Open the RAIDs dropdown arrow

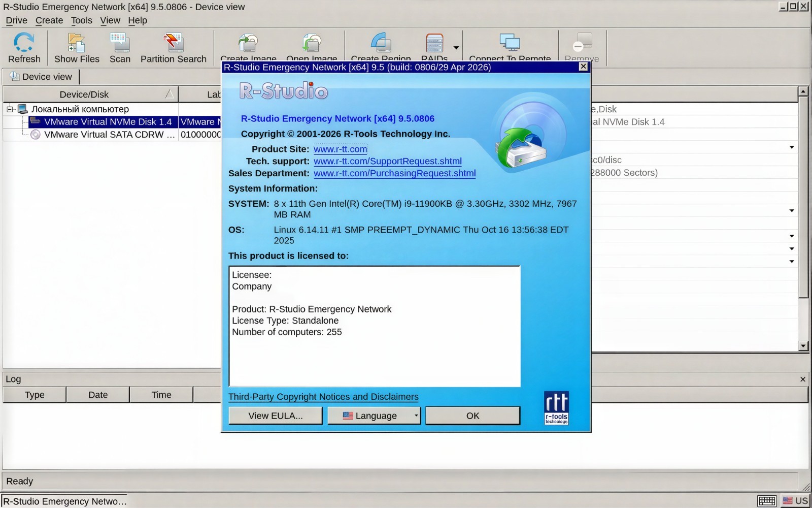(x=456, y=48)
